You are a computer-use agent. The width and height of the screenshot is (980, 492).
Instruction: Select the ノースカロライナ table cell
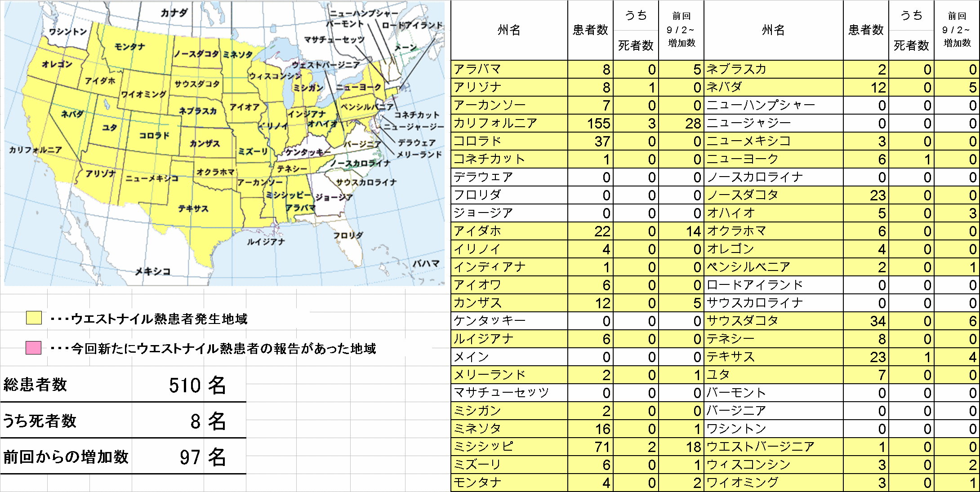pos(774,177)
